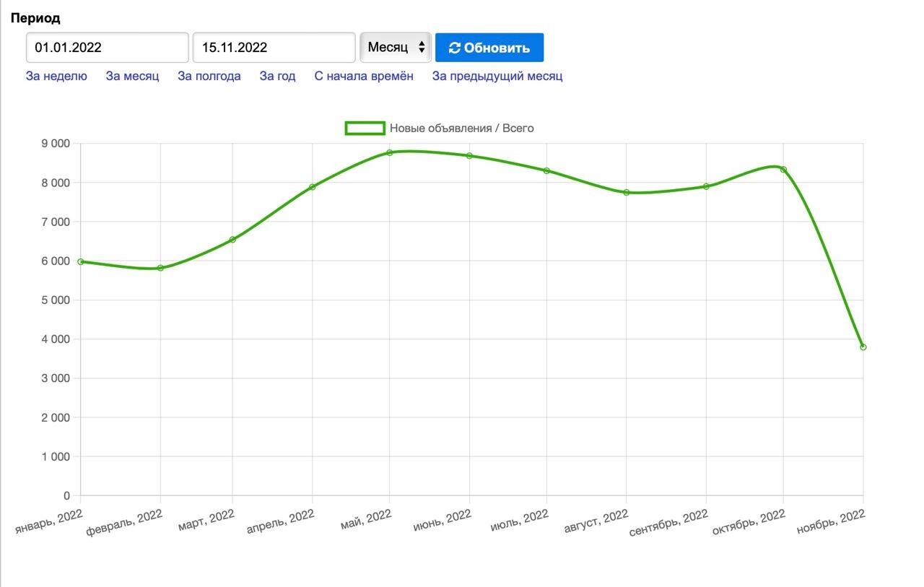Click the x-axis label май, 2022
Screen dimensions: 924x587
click(366, 518)
